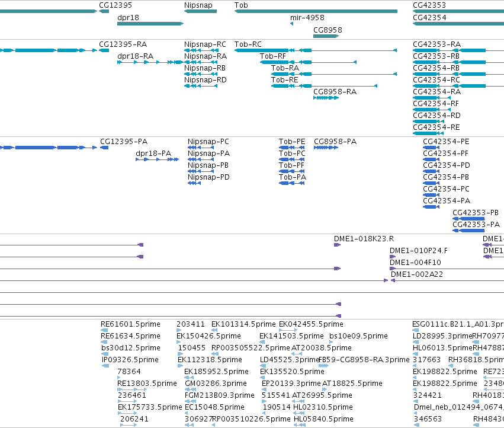Select transcript CG42353-RA
The width and height of the screenshot is (504, 428).
click(x=458, y=50)
